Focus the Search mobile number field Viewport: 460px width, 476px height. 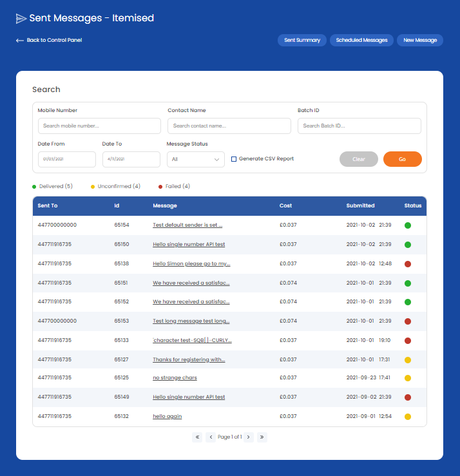(99, 126)
